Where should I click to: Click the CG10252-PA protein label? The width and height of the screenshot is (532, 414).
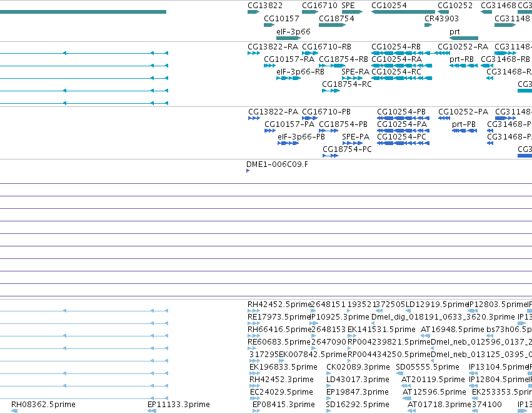click(463, 112)
